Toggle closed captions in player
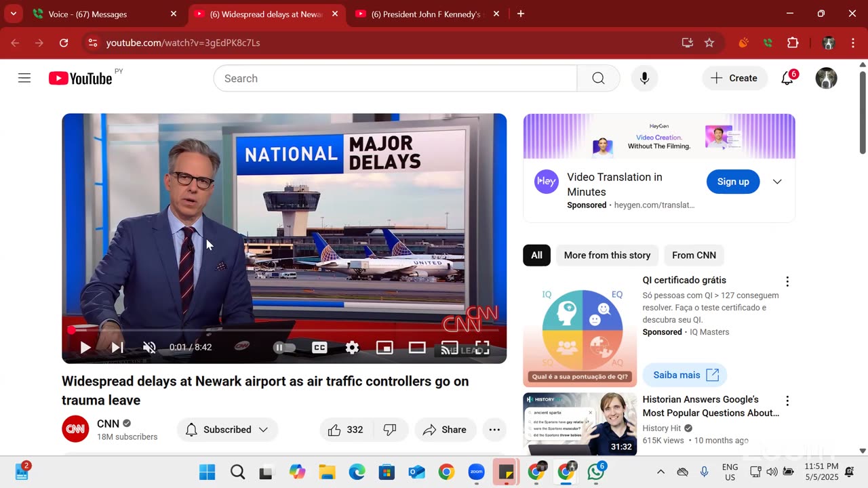Viewport: 868px width, 488px height. [x=319, y=348]
